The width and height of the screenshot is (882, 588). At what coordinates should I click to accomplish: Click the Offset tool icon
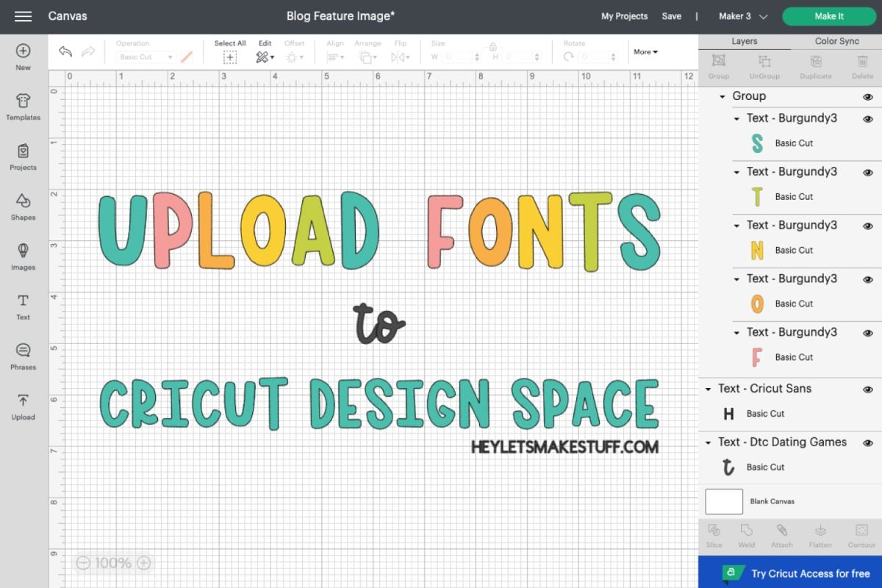[294, 57]
